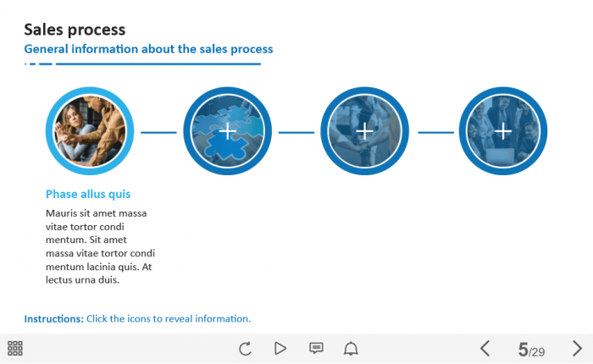
Task: Reveal info on the stacked hands circle
Action: point(364,131)
